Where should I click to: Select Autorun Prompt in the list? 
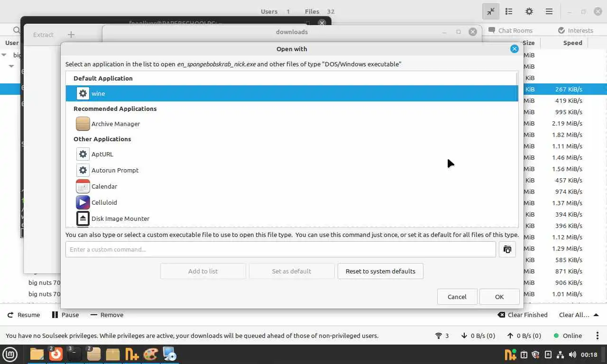point(292,170)
